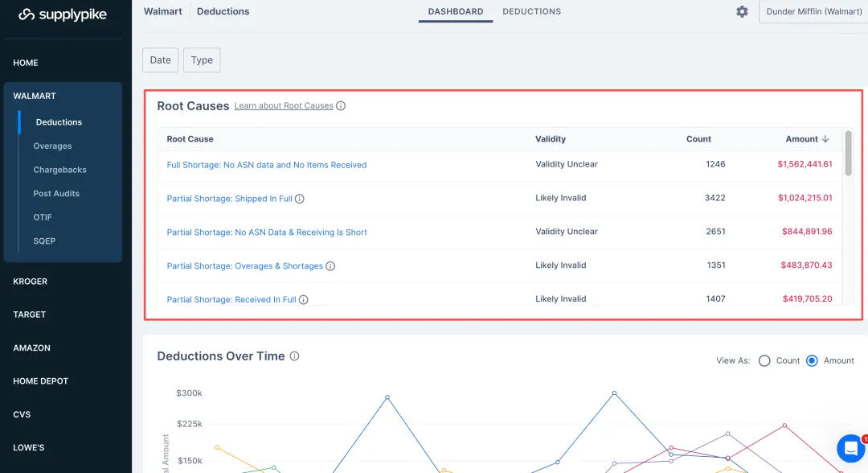Click info icon next to Overages & Shortages
868x473 pixels.
[x=330, y=266]
